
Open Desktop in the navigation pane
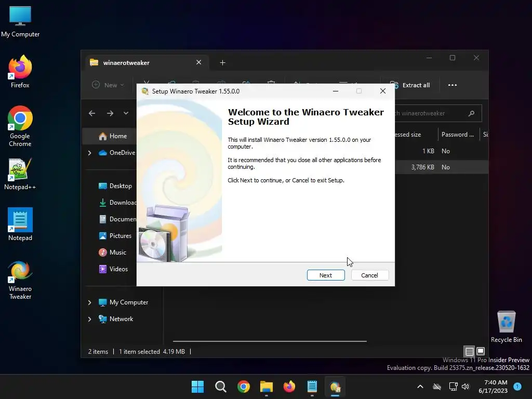pyautogui.click(x=115, y=186)
